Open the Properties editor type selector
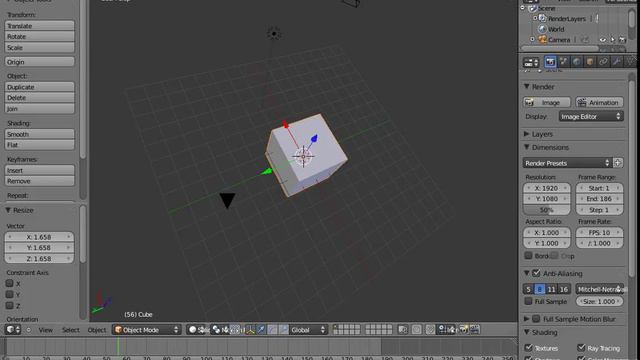640x360 pixels. (531, 62)
